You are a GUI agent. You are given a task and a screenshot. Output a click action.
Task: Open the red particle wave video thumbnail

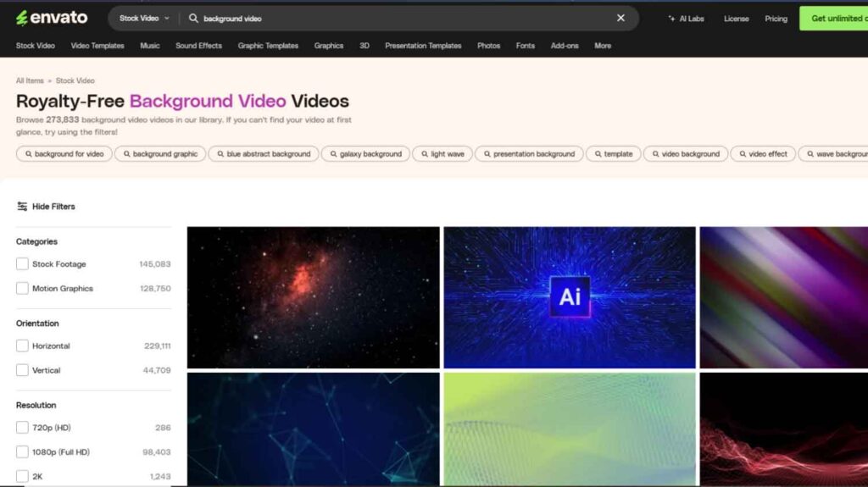[x=784, y=429]
